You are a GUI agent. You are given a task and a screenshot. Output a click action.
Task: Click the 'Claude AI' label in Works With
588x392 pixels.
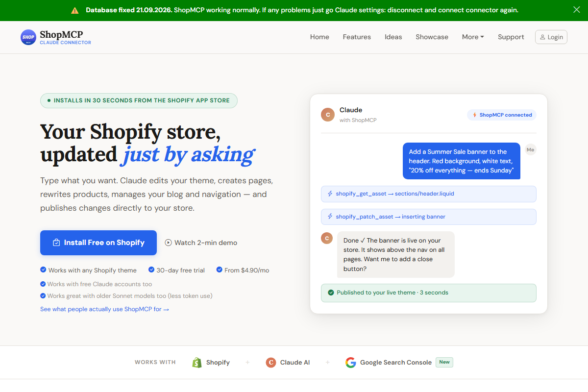point(295,363)
